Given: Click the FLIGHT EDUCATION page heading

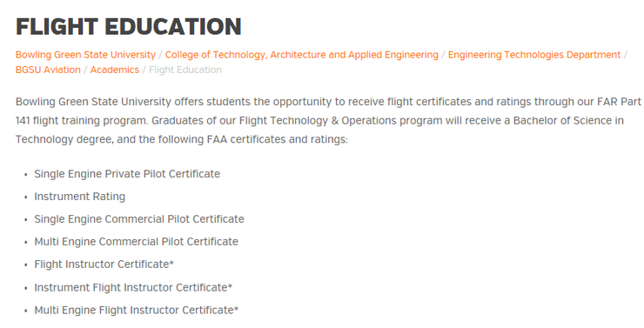Looking at the screenshot, I should pyautogui.click(x=129, y=27).
